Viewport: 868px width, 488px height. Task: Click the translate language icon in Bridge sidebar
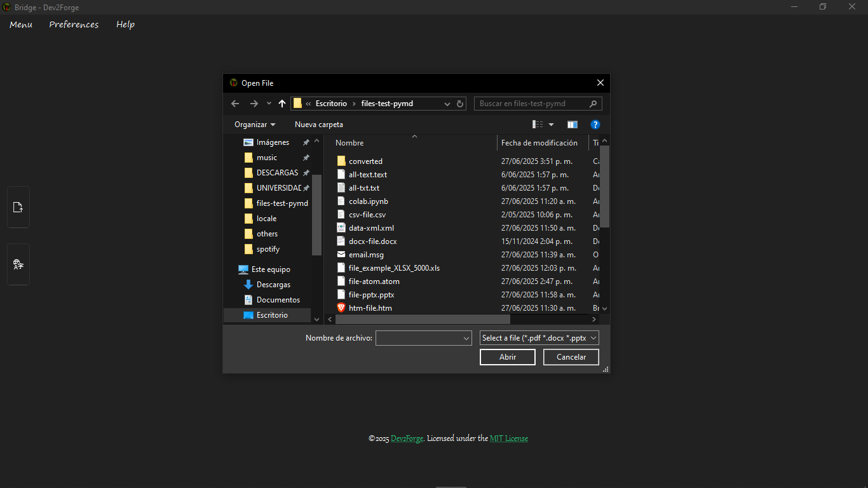[18, 264]
